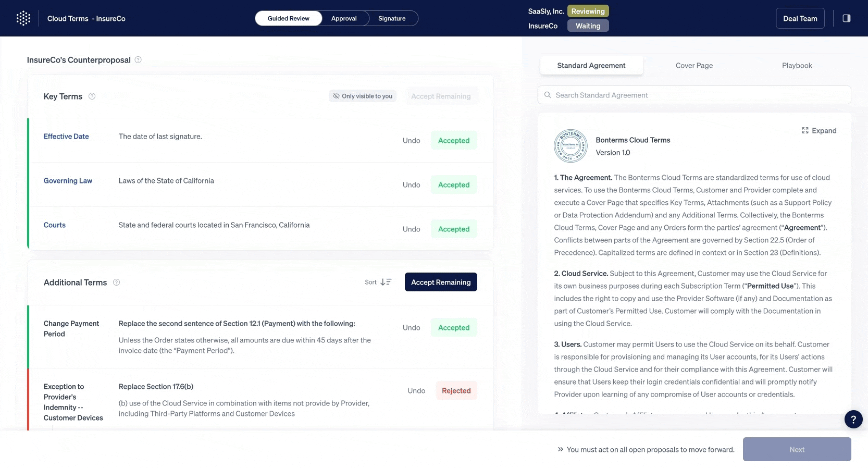The image size is (868, 468).
Task: Click 'Replace Section 17.6(b)' text
Action: [156, 387]
